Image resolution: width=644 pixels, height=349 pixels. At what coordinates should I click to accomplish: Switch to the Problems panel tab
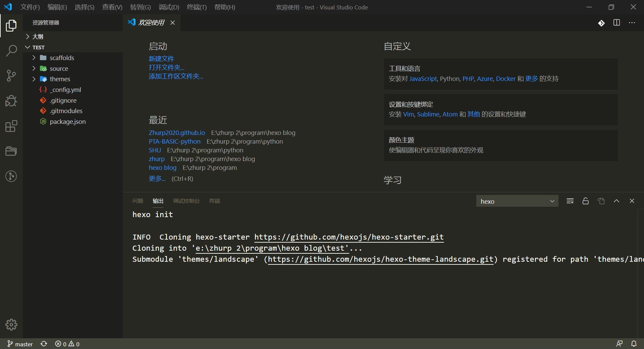138,201
